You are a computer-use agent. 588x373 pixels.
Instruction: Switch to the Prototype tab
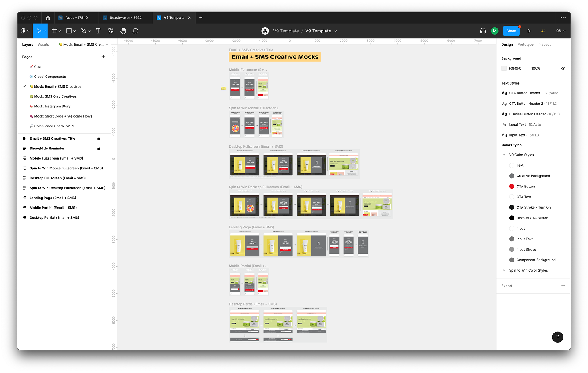point(525,45)
